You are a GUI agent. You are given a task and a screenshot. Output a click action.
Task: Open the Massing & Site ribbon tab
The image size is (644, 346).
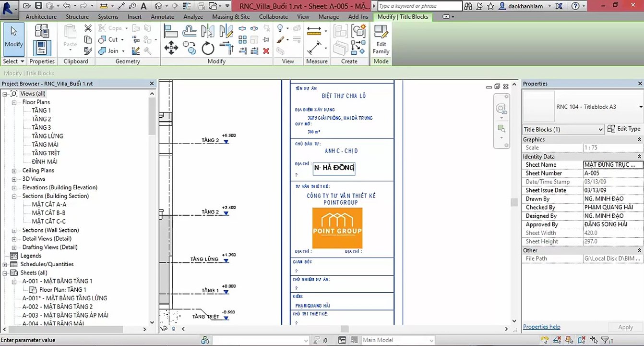(x=231, y=16)
